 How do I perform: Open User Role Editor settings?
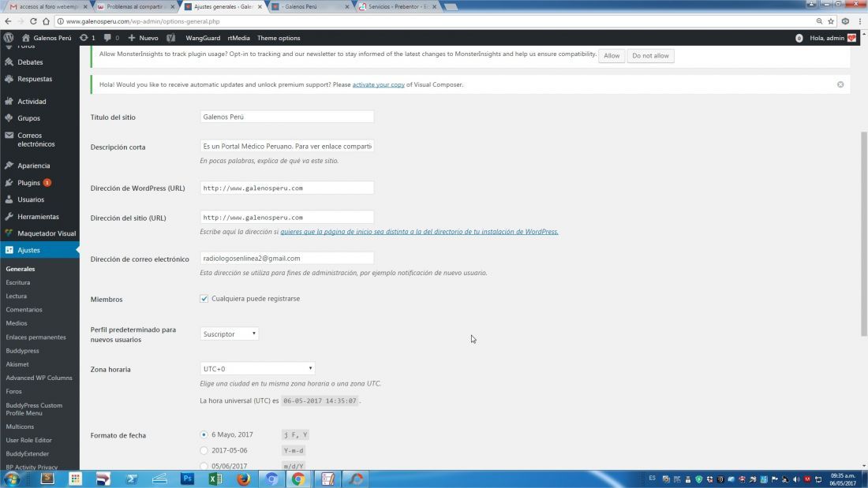coord(28,441)
